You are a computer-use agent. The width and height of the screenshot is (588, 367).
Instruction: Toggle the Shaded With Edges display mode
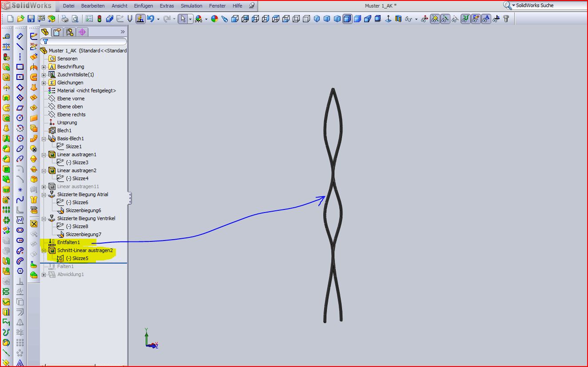[x=347, y=19]
